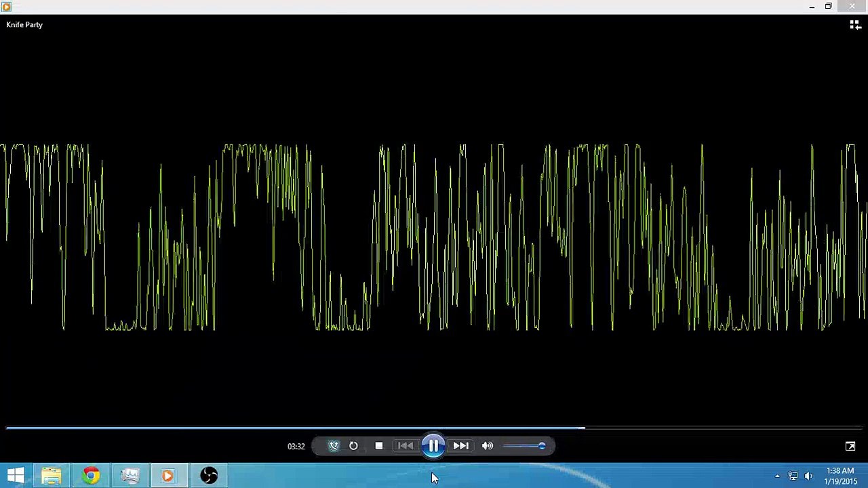Click the playback seek bar

tap(434, 428)
